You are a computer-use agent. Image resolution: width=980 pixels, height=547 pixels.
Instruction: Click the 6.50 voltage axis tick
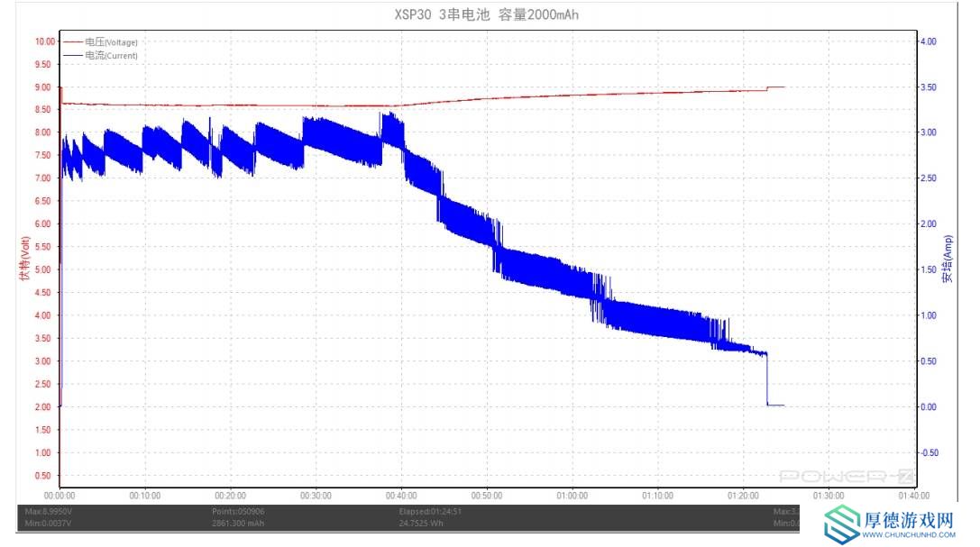[43, 201]
